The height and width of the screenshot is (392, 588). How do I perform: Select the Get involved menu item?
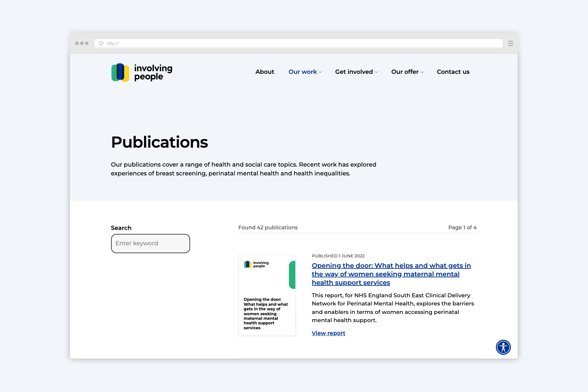click(x=354, y=72)
